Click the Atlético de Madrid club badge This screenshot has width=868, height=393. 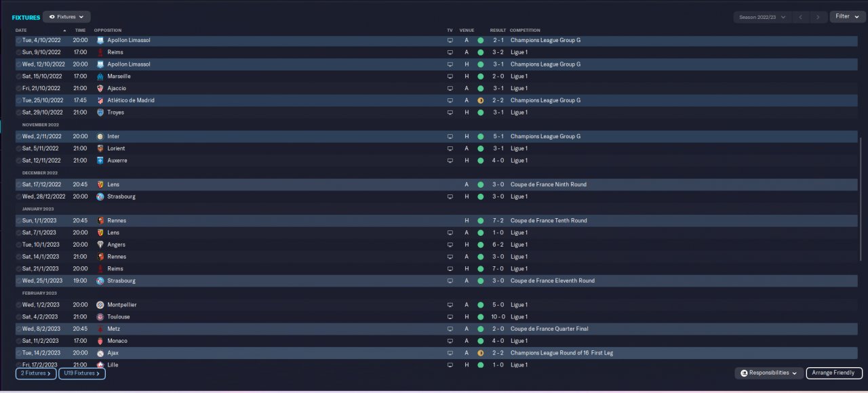click(x=100, y=100)
